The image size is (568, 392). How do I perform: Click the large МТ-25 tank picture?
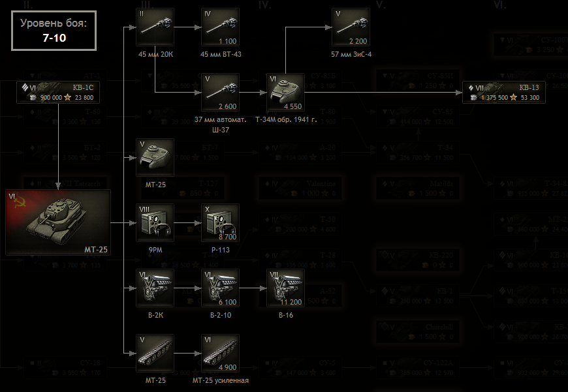click(58, 222)
